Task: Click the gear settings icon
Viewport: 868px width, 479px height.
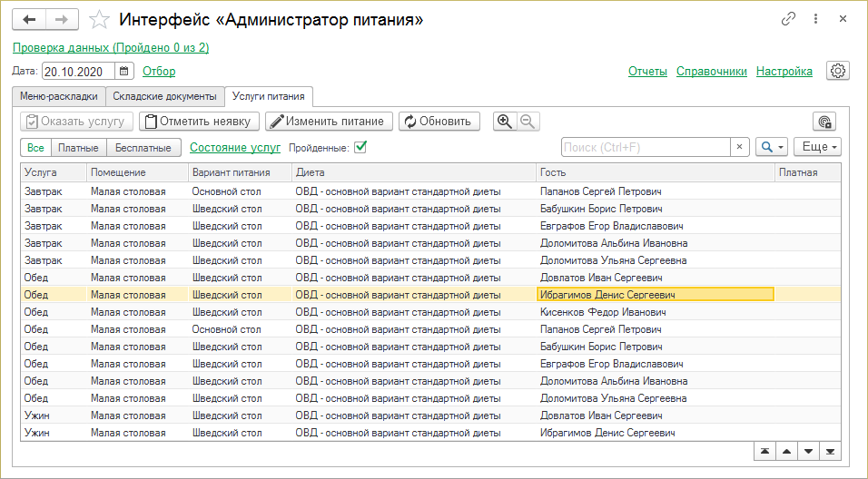Action: pos(837,71)
